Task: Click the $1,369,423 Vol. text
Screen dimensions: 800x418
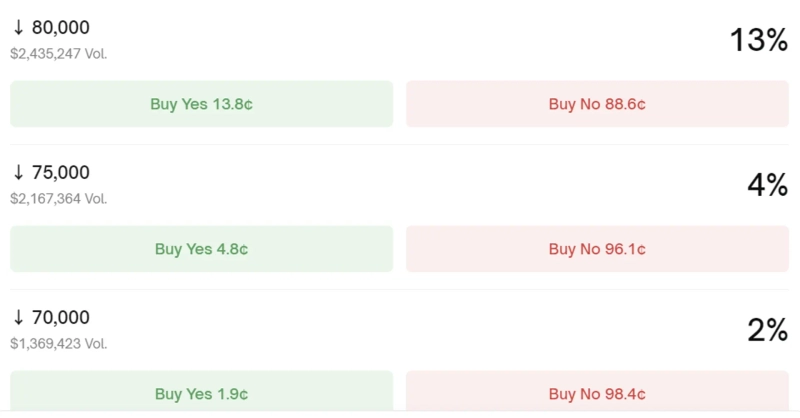Action: pos(58,344)
